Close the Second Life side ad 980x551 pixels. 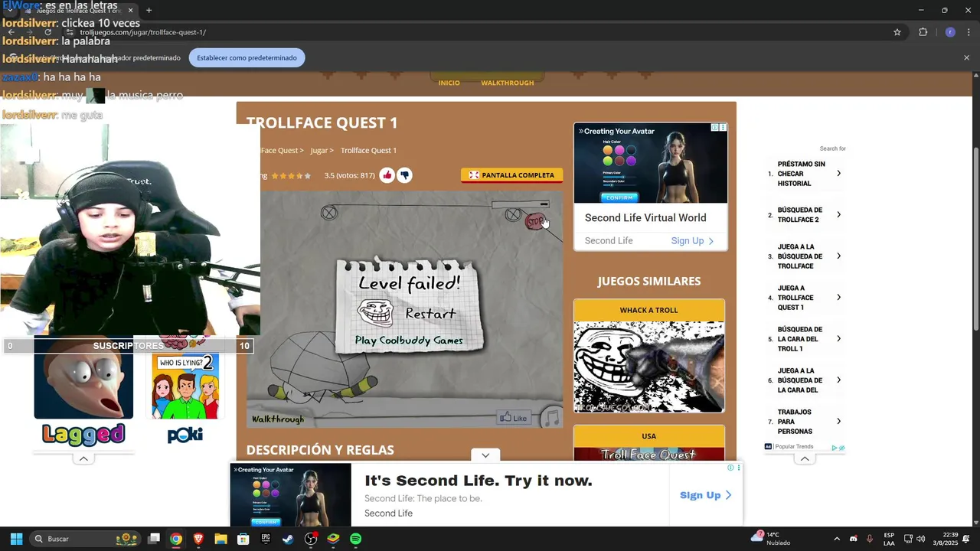pyautogui.click(x=723, y=128)
